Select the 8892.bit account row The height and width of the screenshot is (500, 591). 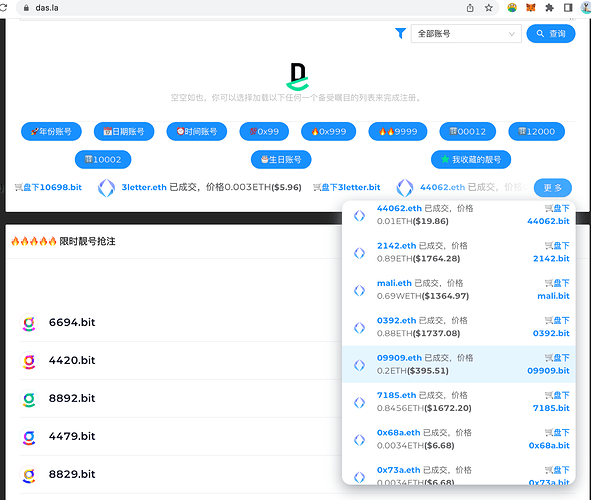tap(181, 399)
